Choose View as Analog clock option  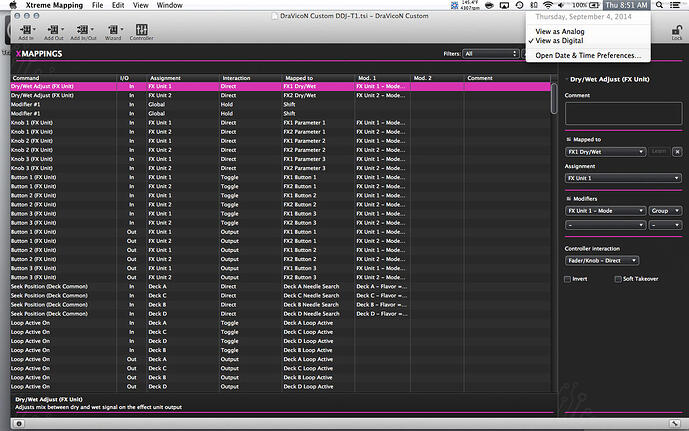tap(588, 32)
